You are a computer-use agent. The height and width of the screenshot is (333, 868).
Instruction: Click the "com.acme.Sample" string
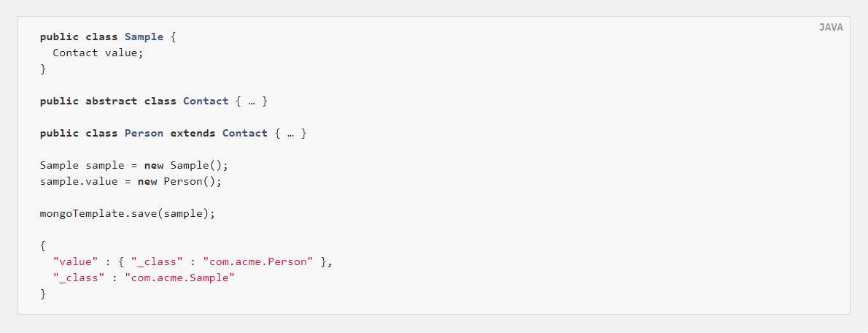(180, 278)
